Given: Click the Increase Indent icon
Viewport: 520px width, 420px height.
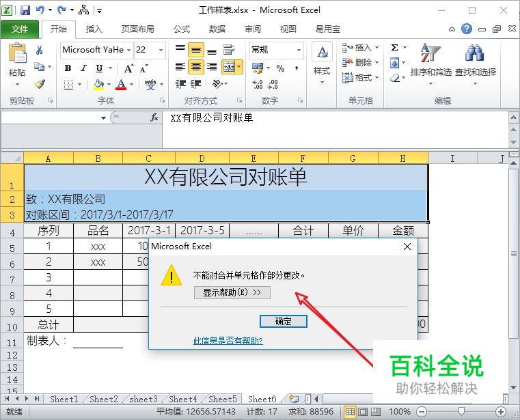Looking at the screenshot, I should pos(195,83).
